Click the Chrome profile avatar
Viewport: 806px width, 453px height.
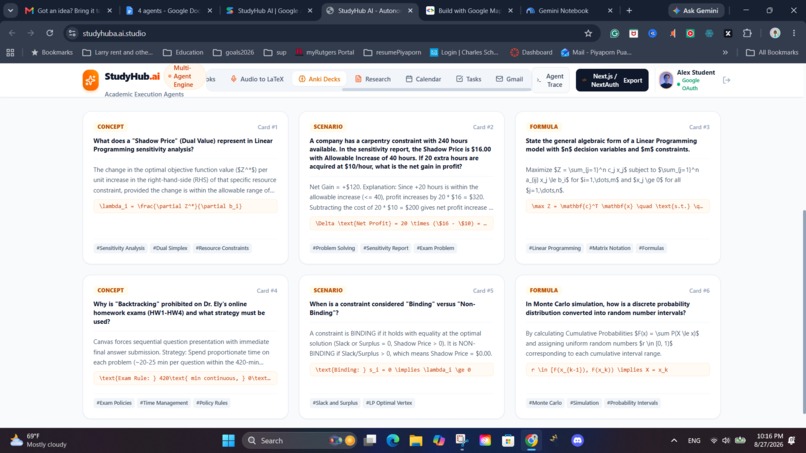coord(775,33)
